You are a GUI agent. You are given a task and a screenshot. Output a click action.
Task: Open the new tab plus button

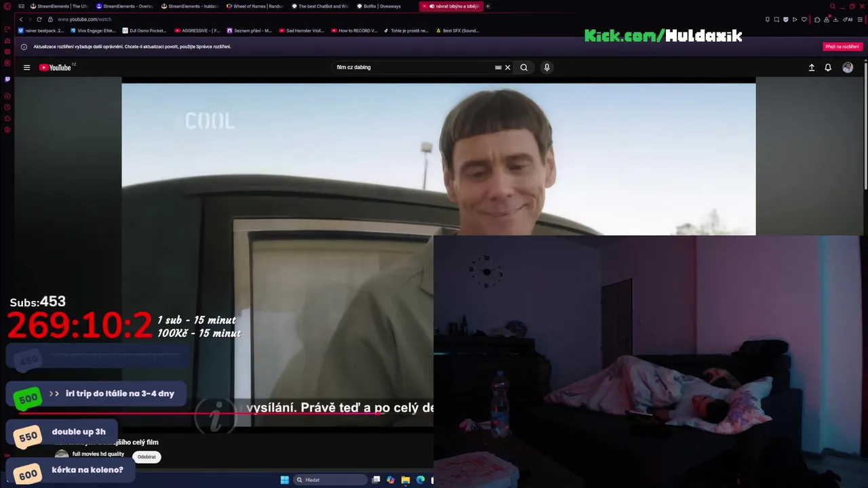[488, 6]
